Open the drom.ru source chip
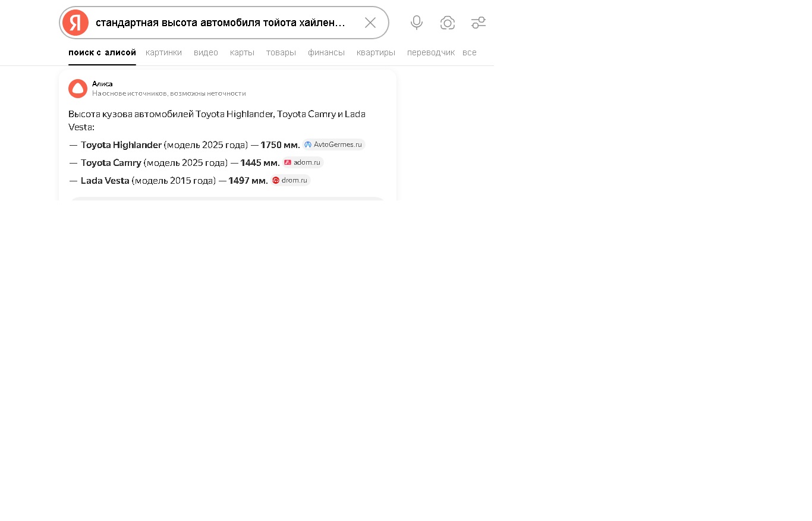 point(290,180)
